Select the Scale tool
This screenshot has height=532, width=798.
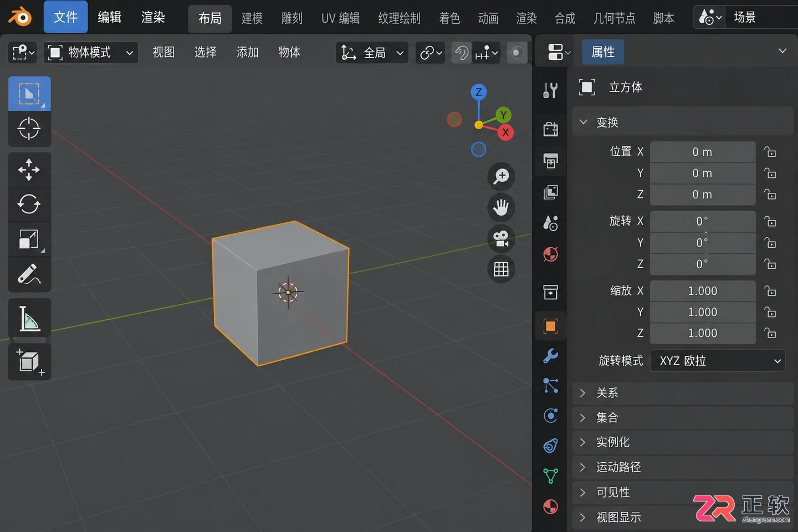29,239
